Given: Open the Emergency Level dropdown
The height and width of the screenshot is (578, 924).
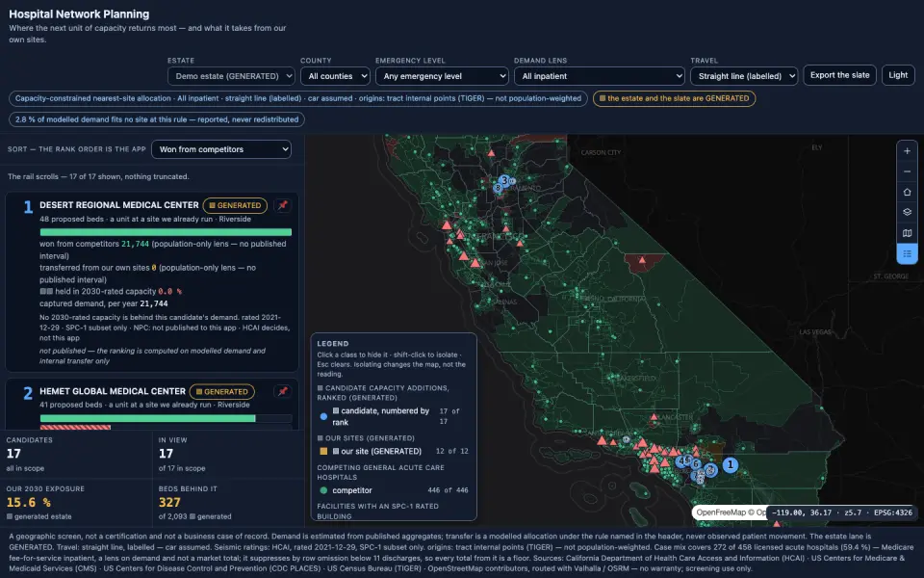Looking at the screenshot, I should click(x=442, y=76).
